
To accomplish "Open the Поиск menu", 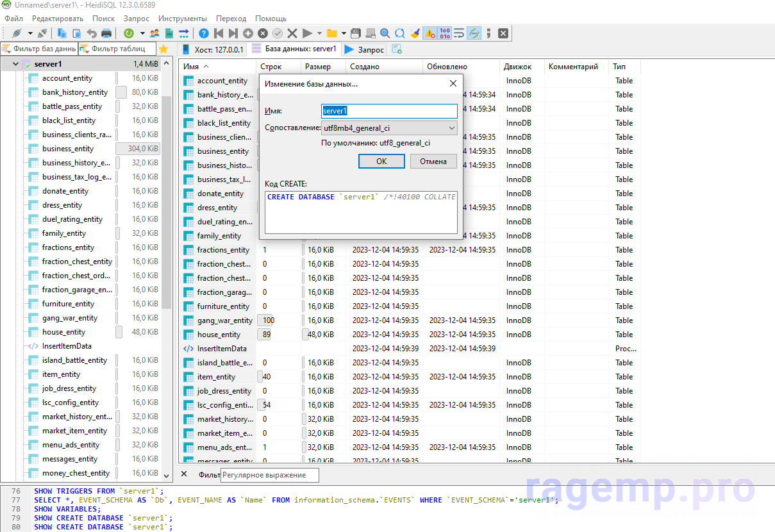I will (x=104, y=19).
